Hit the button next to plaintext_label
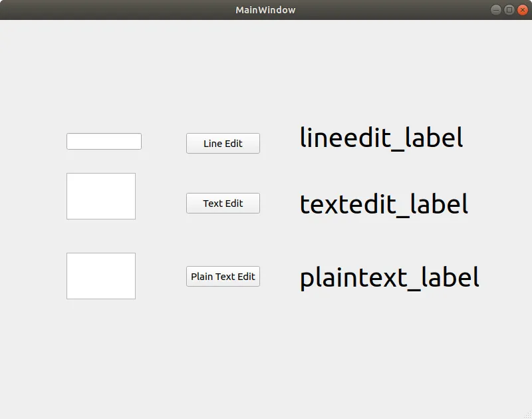Screen dimensions: 532x419 [223, 277]
